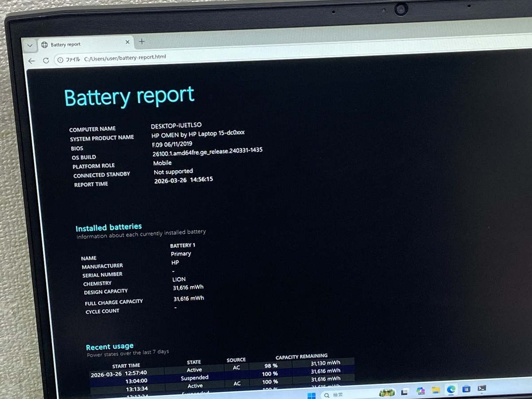Click the address bar file path
The image size is (532, 399).
125,58
